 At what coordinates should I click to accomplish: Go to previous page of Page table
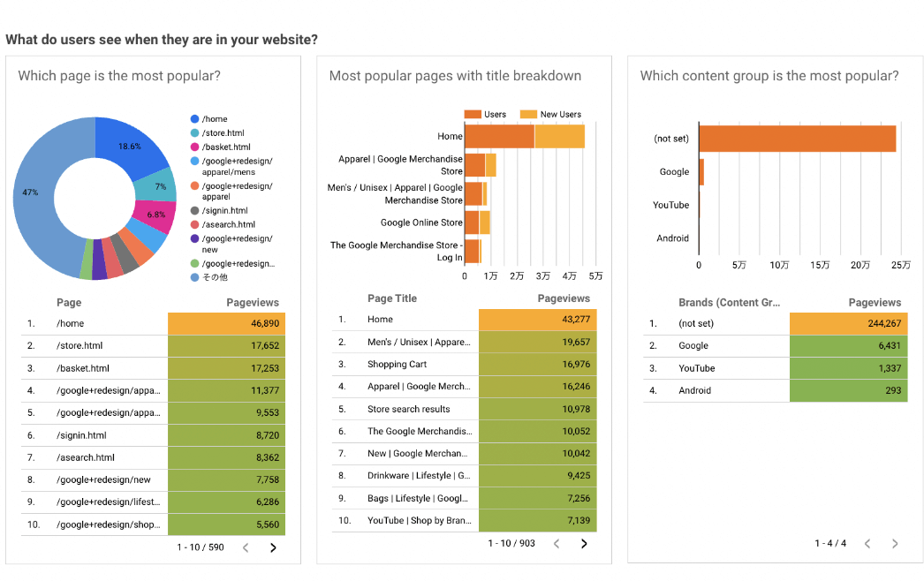246,547
